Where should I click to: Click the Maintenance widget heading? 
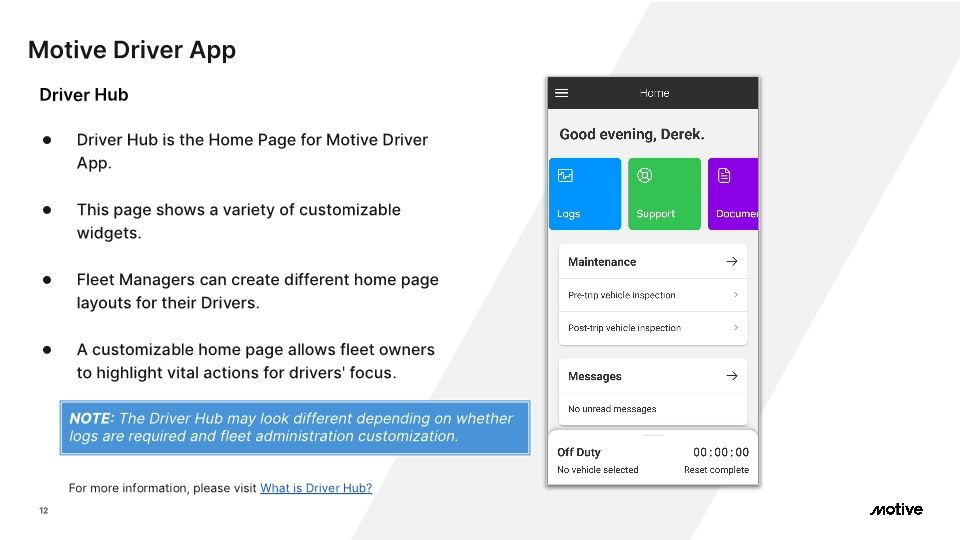click(602, 261)
